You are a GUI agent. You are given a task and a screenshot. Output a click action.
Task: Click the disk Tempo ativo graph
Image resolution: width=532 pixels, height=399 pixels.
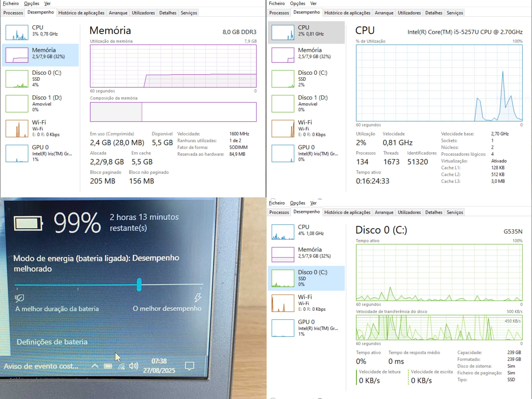tap(439, 273)
